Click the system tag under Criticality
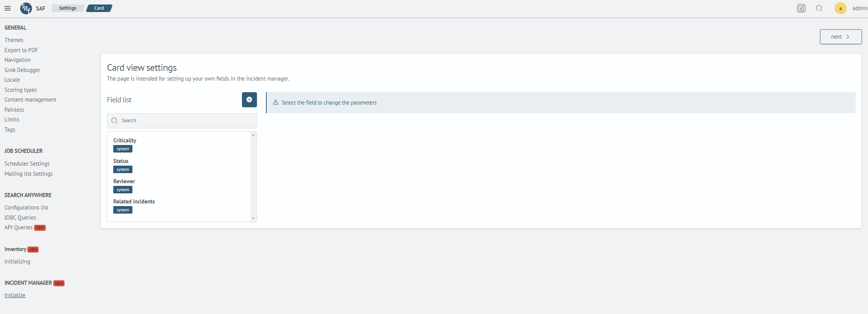 click(123, 149)
